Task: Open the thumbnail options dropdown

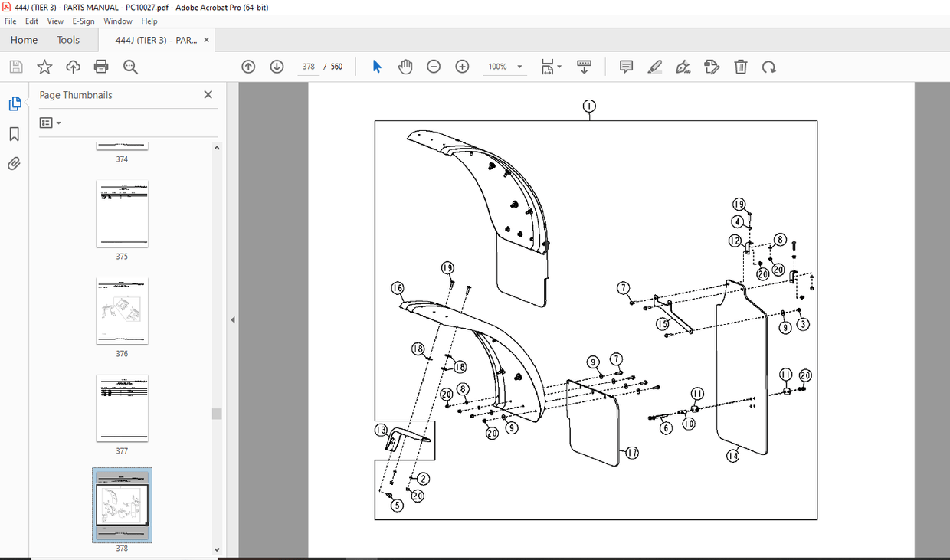Action: 49,123
